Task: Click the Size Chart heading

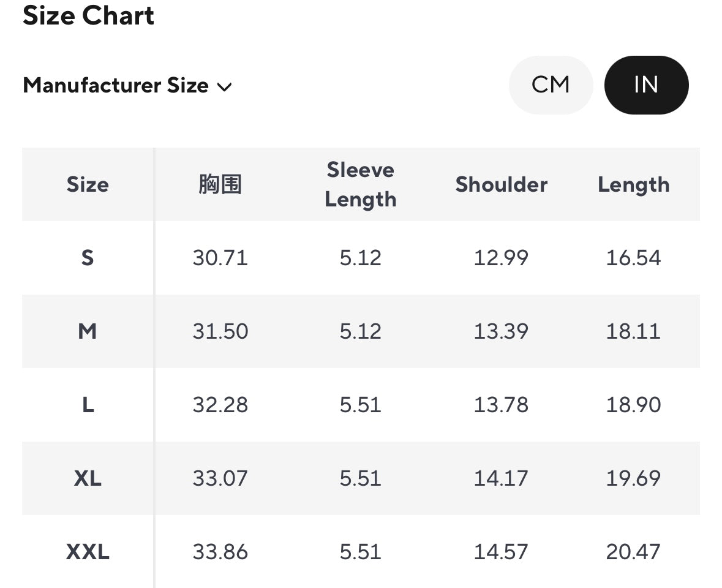Action: coord(89,15)
